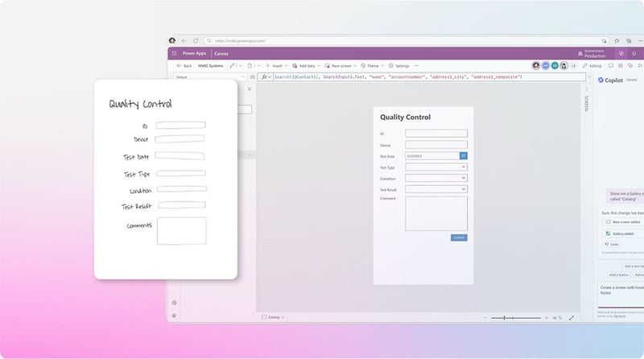Collapse the SCREEN properties panel chevron
The image size is (644, 359).
tap(587, 89)
